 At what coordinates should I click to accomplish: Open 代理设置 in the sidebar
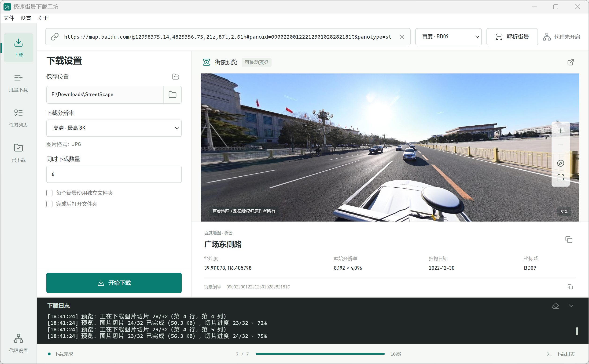point(18,343)
